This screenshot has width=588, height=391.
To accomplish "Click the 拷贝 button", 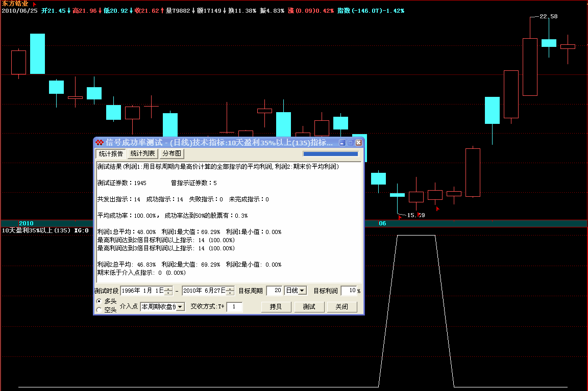I will pyautogui.click(x=276, y=307).
